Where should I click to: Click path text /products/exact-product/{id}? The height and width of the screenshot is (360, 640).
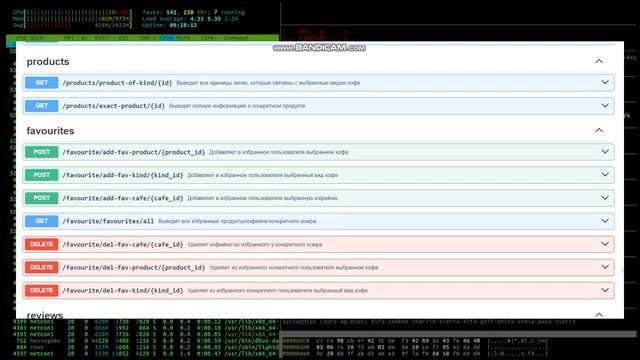113,106
